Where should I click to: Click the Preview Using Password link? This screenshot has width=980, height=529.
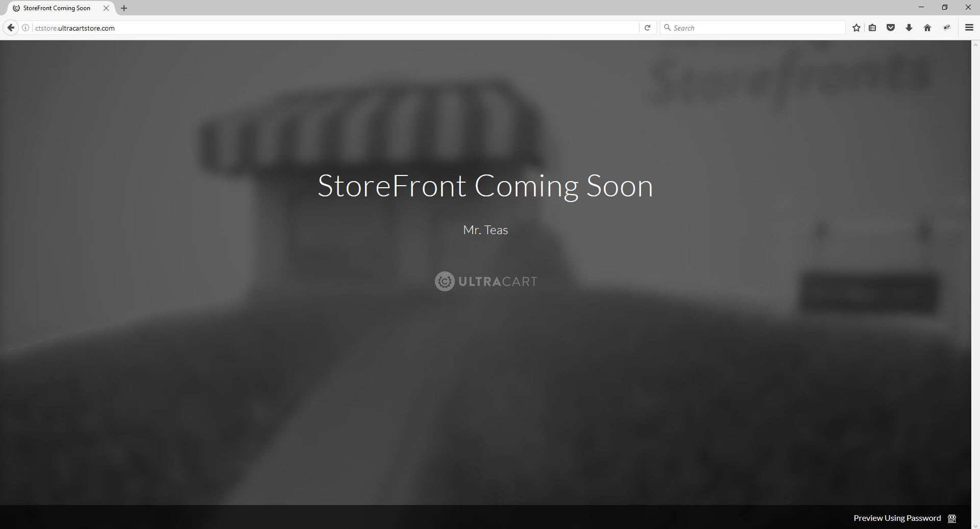coord(897,518)
